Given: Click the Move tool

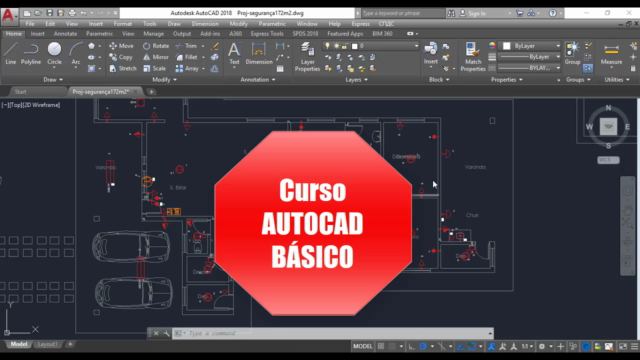Looking at the screenshot, I should pos(121,46).
